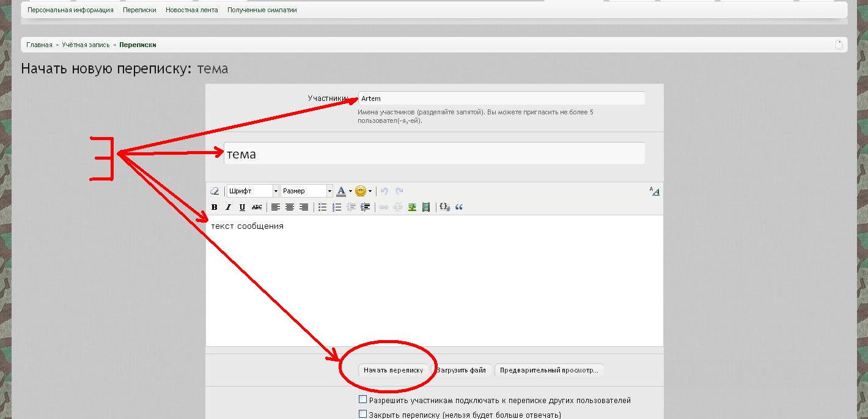This screenshot has height=419, width=868.
Task: Insert an image with the picture icon
Action: coord(412,207)
